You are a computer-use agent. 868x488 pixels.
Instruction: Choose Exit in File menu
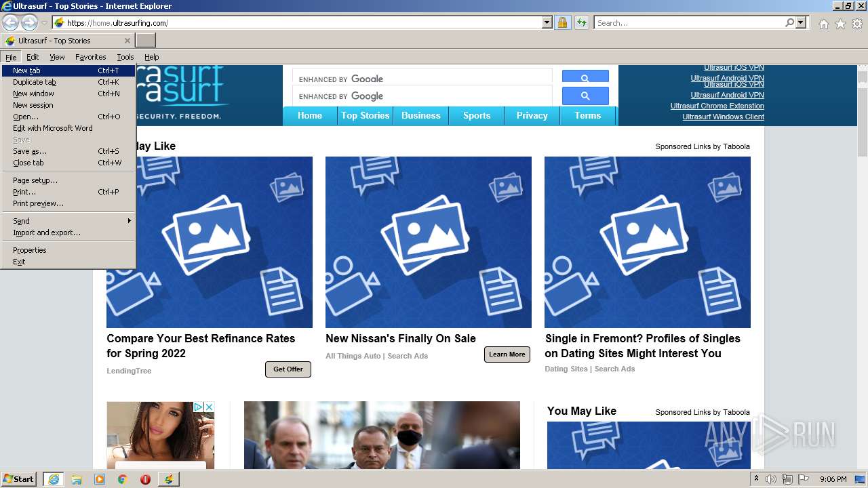click(x=68, y=262)
